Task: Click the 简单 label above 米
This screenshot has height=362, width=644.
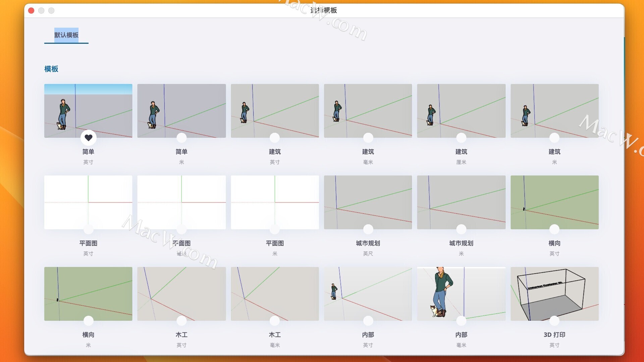Action: point(181,152)
